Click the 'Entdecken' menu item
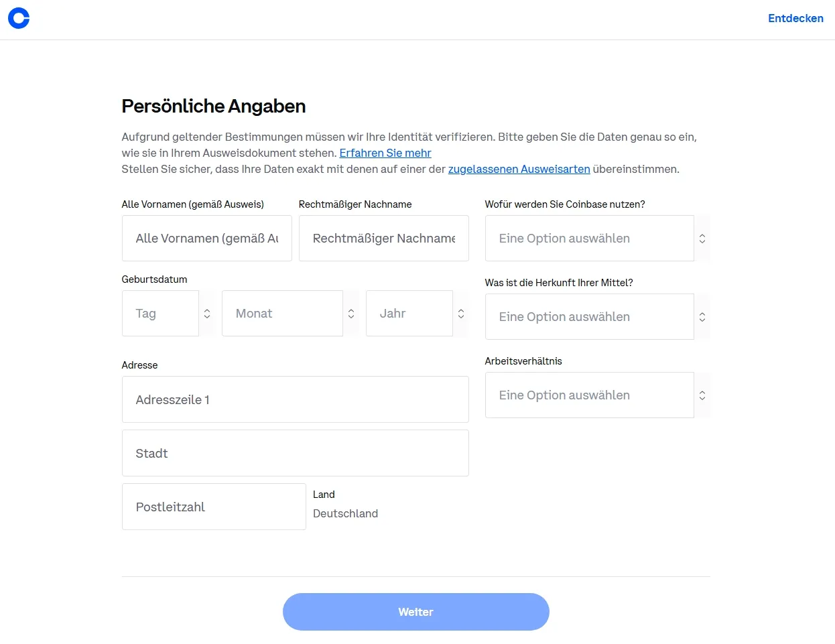Viewport: 835px width, 644px height. coord(795,18)
